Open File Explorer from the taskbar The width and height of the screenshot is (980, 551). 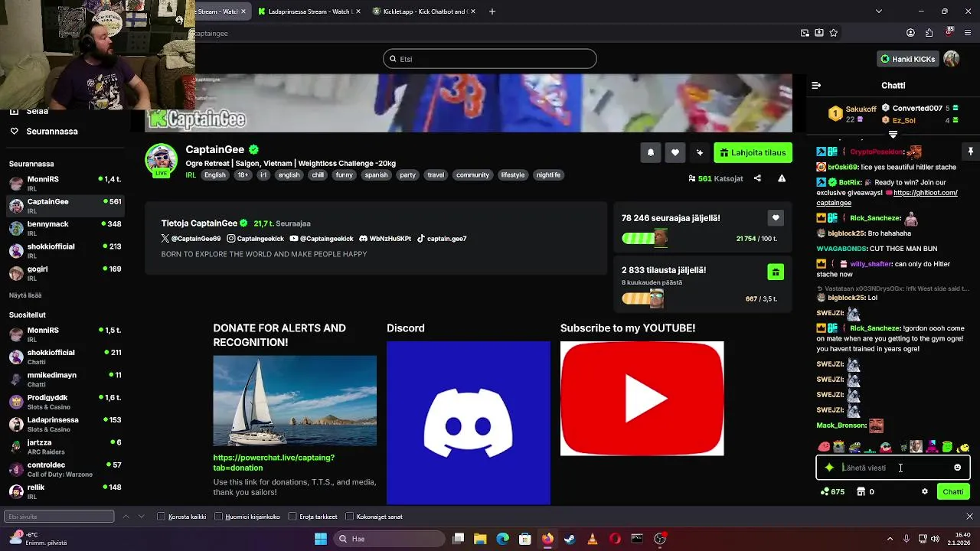[x=480, y=539]
